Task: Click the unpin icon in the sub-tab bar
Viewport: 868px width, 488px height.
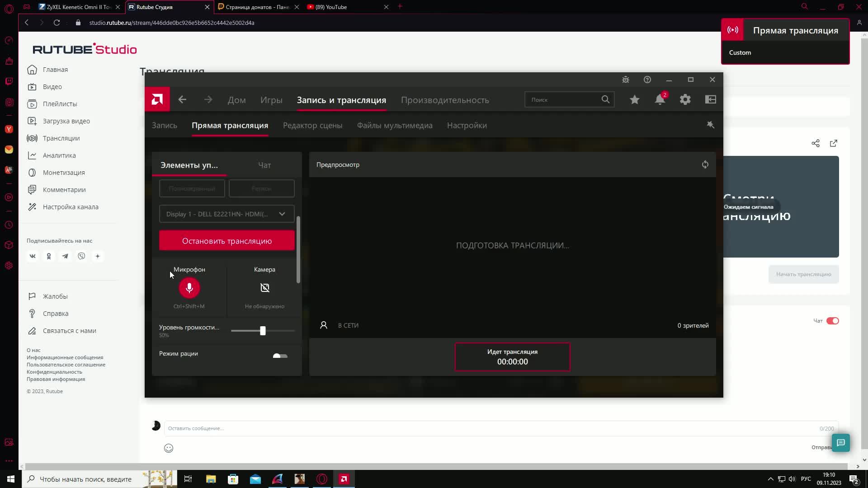Action: pyautogui.click(x=710, y=125)
